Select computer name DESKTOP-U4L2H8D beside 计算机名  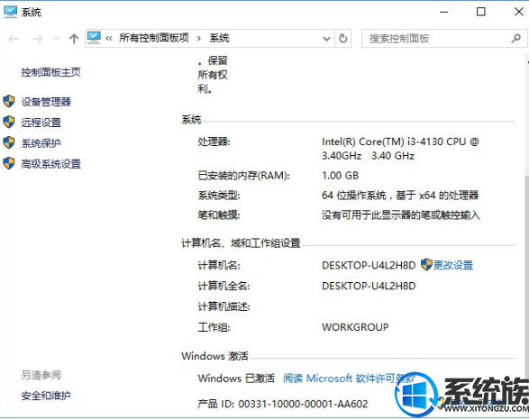pos(369,266)
